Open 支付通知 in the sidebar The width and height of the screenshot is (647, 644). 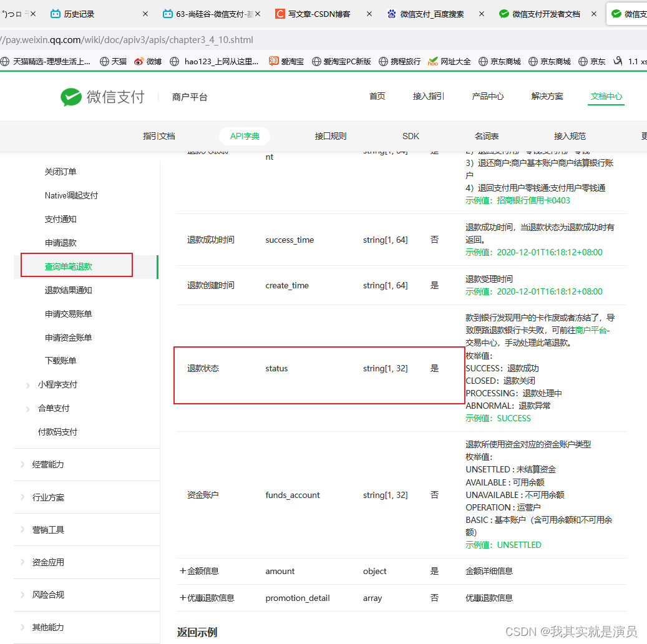click(61, 219)
